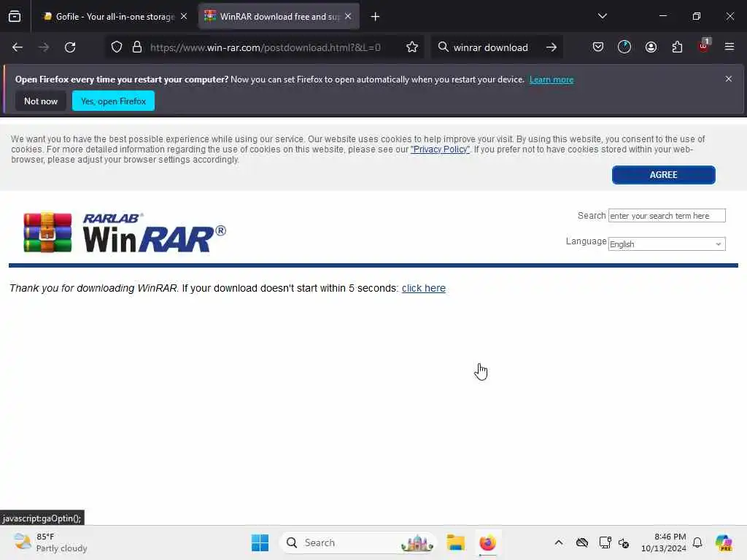
Task: Select Firefox icon in the taskbar
Action: pos(487,542)
